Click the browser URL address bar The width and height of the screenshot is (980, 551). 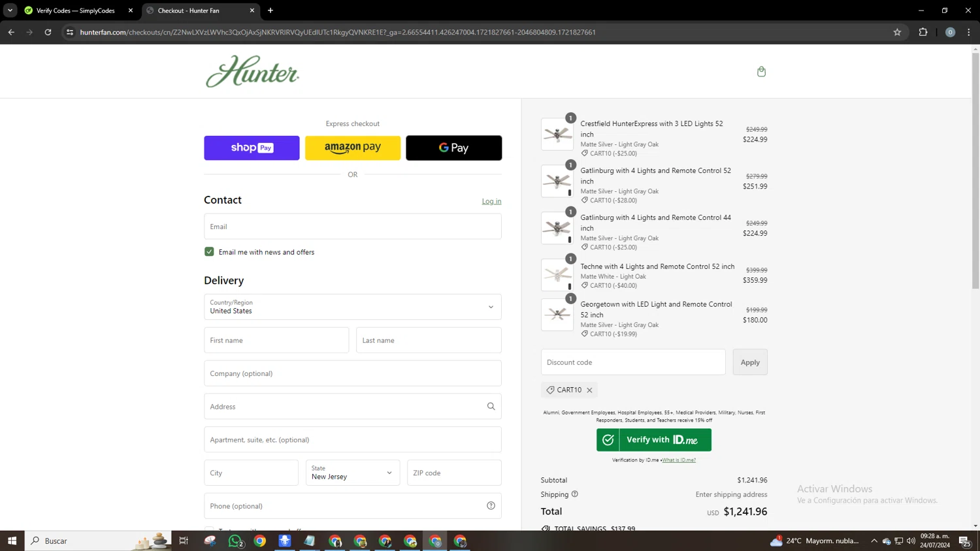point(482,32)
